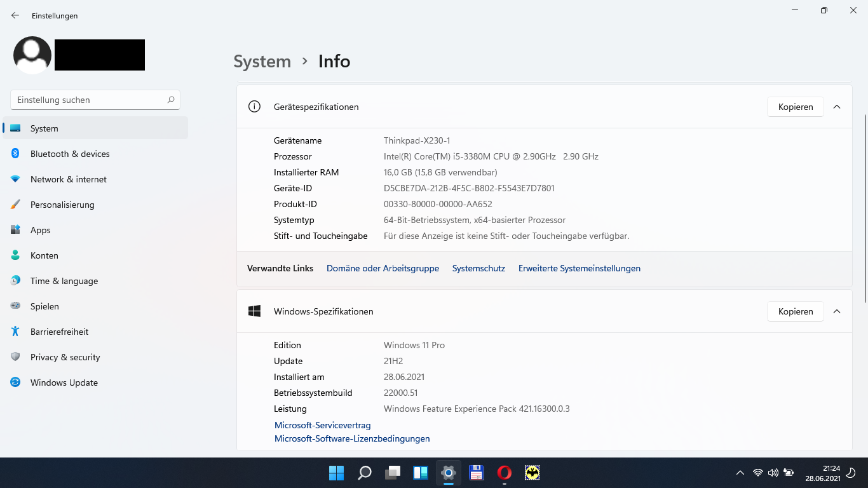Click the Settings gear on taskbar
Screen dimensions: 868x488
[449, 473]
